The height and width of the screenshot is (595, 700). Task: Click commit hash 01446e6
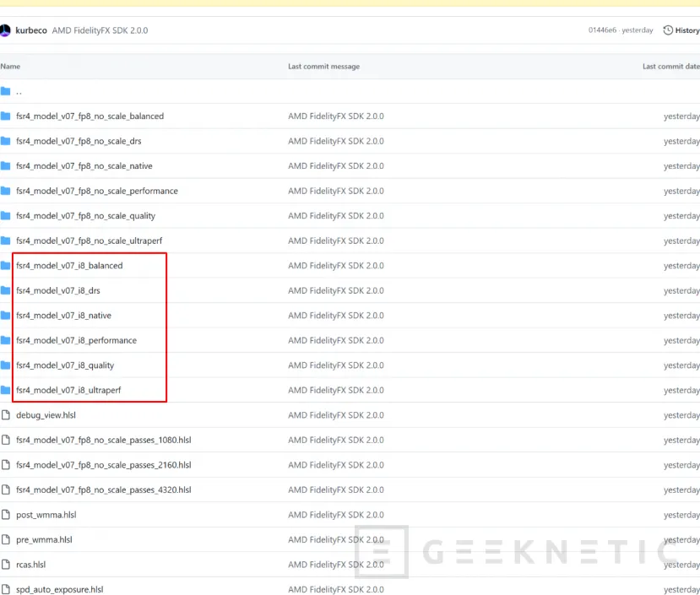tap(603, 30)
